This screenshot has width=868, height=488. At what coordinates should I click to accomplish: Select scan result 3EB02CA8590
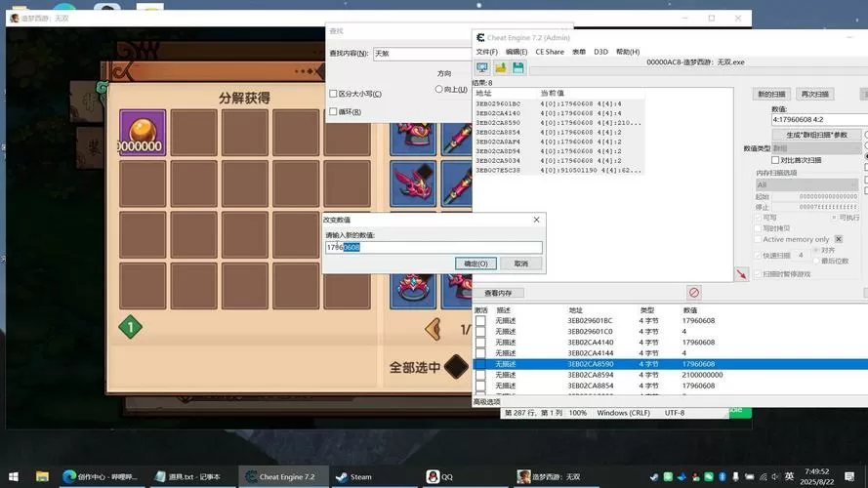[x=559, y=122]
